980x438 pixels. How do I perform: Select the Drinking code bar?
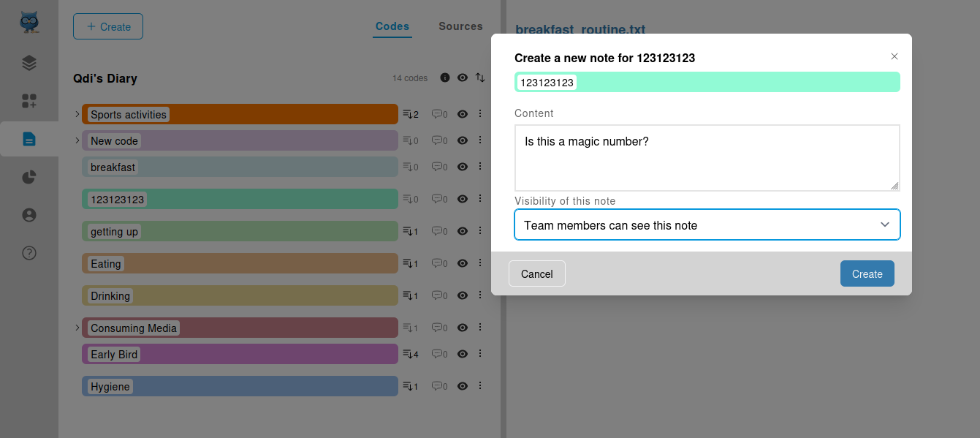click(x=240, y=295)
